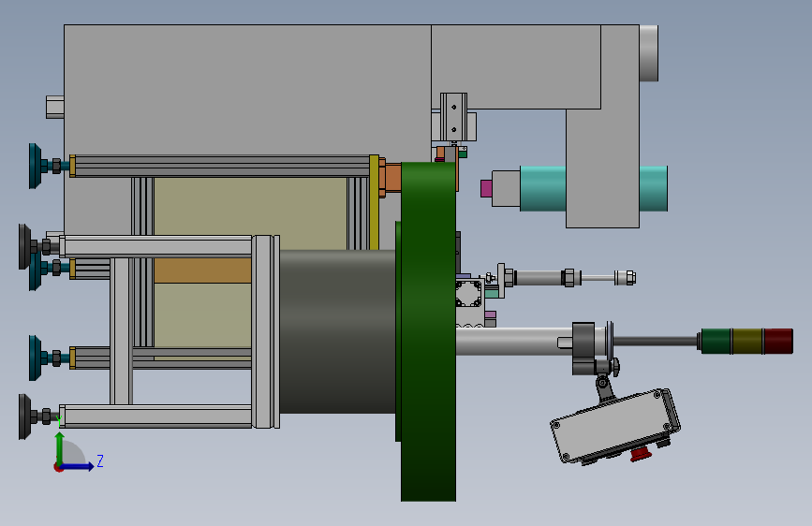Click the small gray stub on housing's left side
This screenshot has width=812, height=526.
[x=55, y=107]
